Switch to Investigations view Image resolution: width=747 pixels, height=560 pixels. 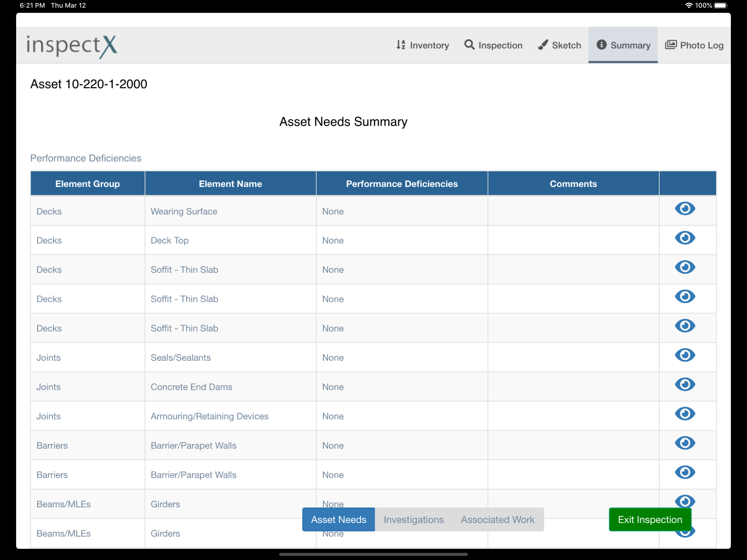tap(413, 519)
